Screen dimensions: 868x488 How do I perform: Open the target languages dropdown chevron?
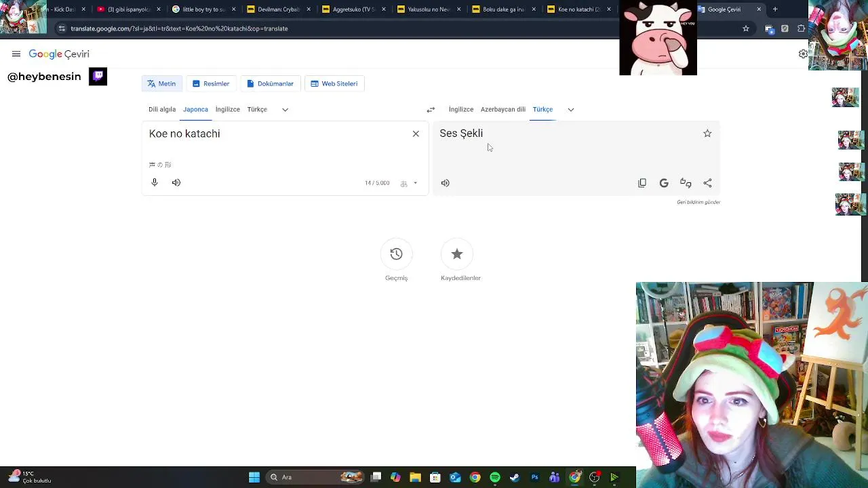tap(570, 109)
